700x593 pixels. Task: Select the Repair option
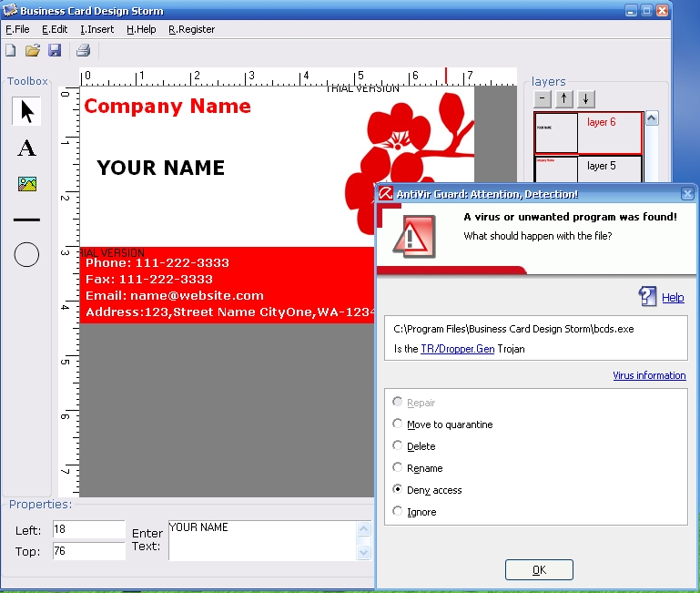[397, 402]
